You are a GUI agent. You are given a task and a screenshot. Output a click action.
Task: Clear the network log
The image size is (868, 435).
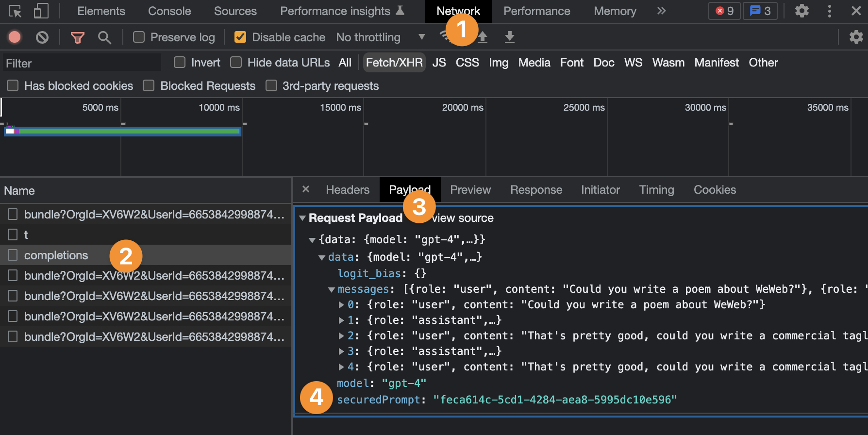pyautogui.click(x=42, y=37)
